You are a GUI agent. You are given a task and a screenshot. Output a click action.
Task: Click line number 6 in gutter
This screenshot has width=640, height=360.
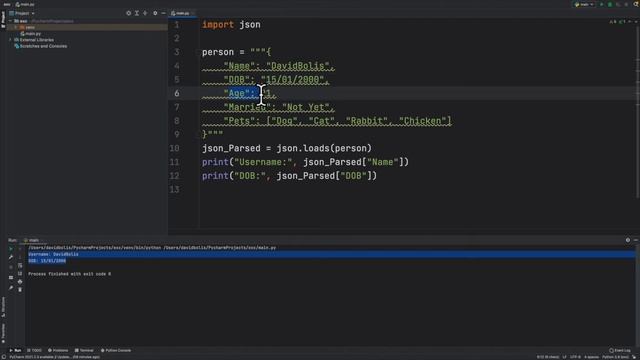[x=176, y=93]
